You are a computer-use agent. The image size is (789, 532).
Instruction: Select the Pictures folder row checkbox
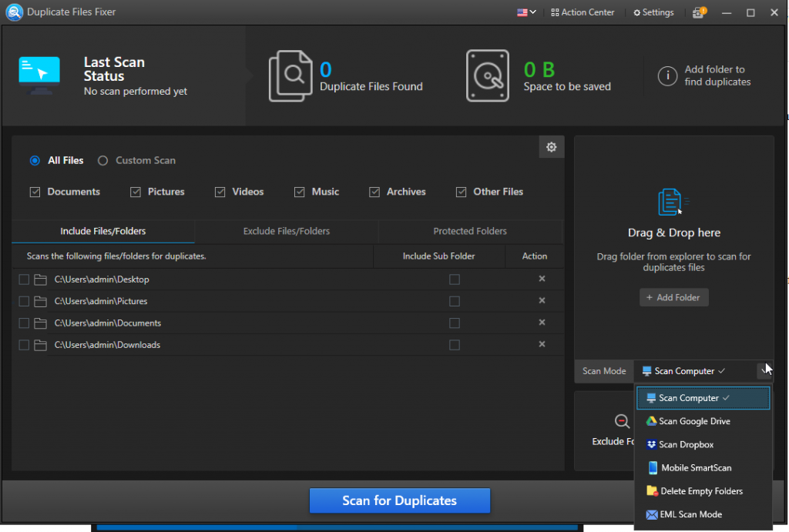24,301
